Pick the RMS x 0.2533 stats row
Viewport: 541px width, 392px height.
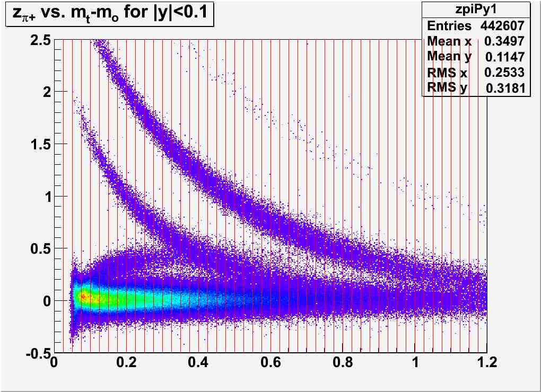point(476,73)
